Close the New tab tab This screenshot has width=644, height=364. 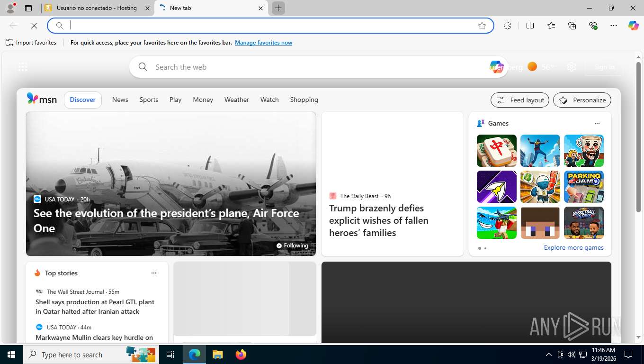260,8
